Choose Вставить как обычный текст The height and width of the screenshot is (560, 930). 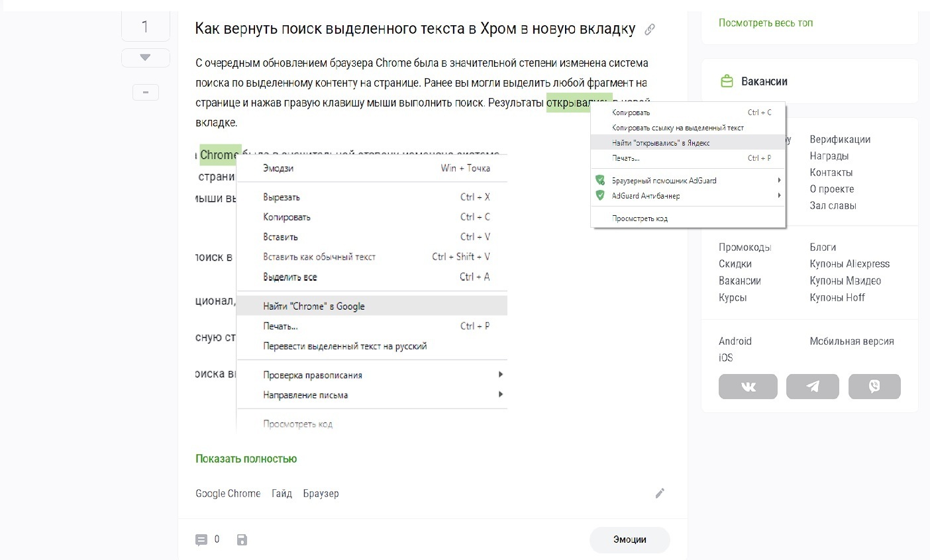[x=372, y=257]
